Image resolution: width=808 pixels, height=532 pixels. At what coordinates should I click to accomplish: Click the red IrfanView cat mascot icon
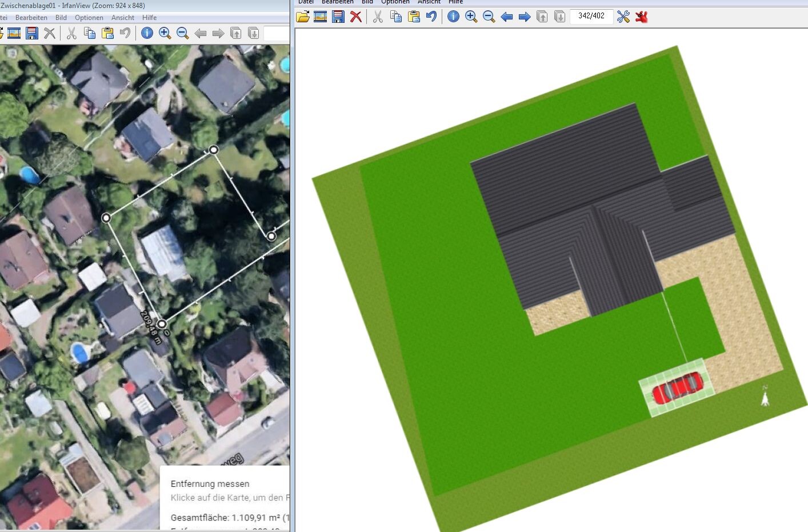point(641,17)
